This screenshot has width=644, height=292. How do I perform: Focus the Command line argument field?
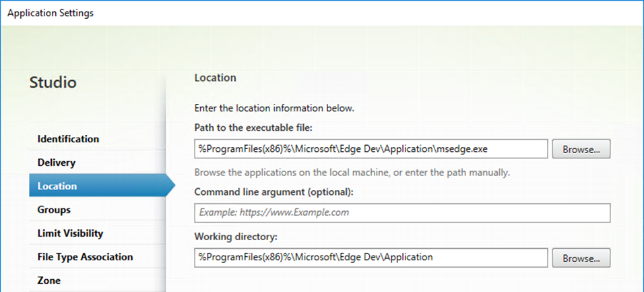402,212
